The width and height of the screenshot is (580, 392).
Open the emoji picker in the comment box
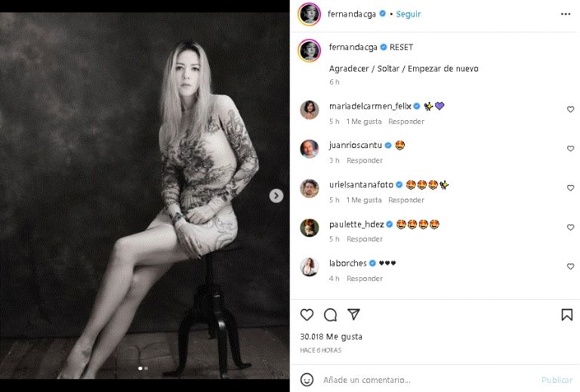(x=307, y=379)
